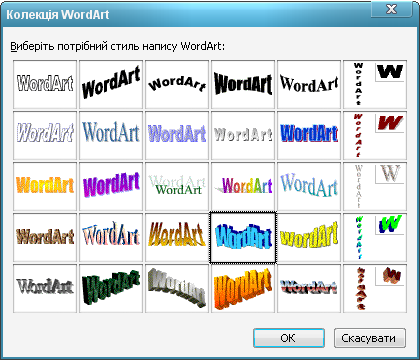Choose the tall steel-blue serif WordArt style
Image resolution: width=420 pixels, height=360 pixels.
point(111,135)
